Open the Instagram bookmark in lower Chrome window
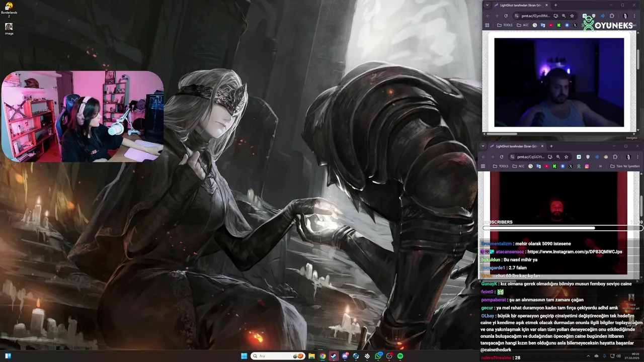This screenshot has height=362, width=644. pos(587,166)
